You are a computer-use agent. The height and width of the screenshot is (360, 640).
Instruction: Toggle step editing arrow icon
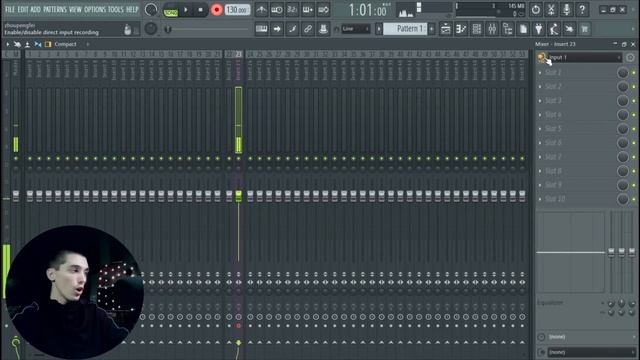click(x=277, y=29)
